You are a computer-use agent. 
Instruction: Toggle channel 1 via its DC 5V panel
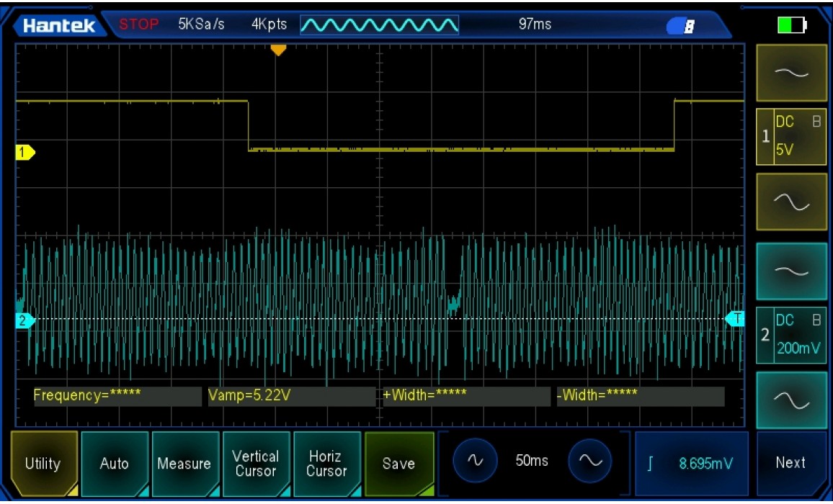point(791,137)
